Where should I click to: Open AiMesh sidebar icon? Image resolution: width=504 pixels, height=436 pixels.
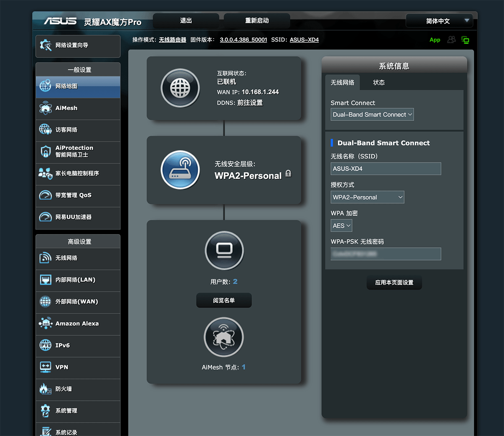click(x=45, y=108)
